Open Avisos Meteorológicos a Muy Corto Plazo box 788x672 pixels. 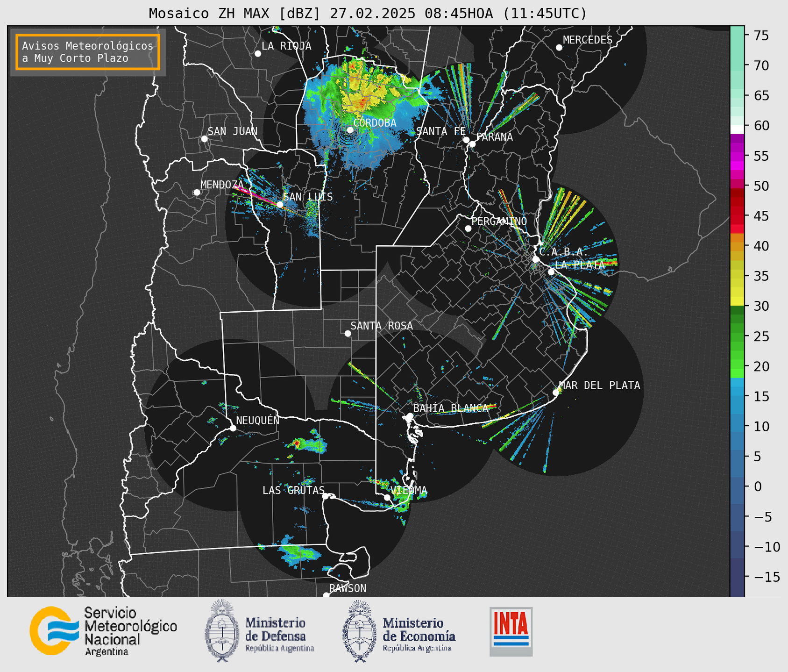[x=88, y=52]
